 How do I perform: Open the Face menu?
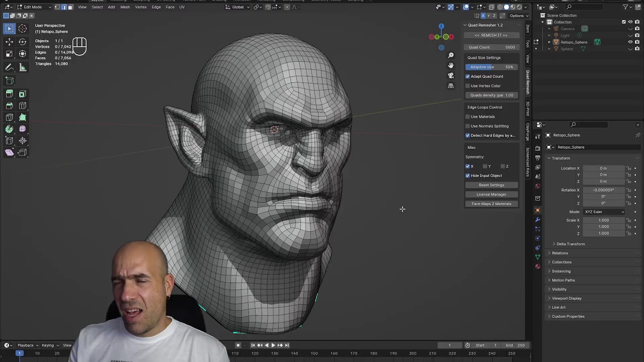click(170, 7)
